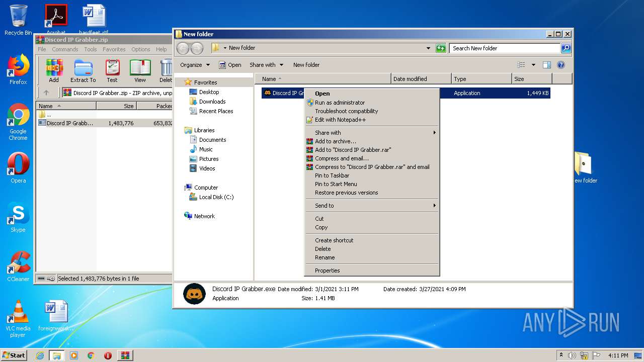
Task: Open Google Chrome desktop shortcut
Action: [x=18, y=122]
